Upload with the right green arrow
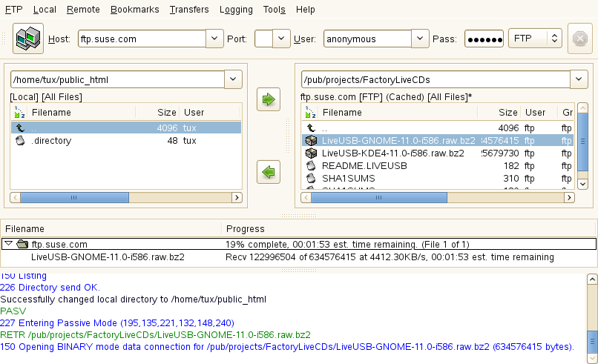 pos(269,99)
